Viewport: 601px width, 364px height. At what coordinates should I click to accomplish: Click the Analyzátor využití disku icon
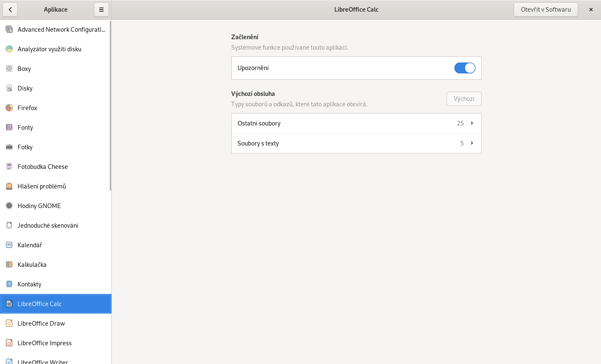(9, 49)
